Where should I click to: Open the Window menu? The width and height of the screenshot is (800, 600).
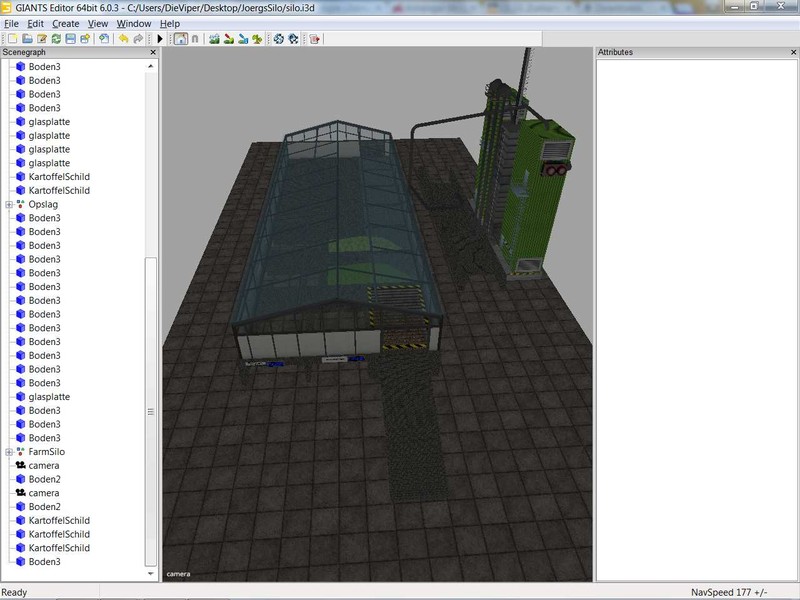[134, 23]
